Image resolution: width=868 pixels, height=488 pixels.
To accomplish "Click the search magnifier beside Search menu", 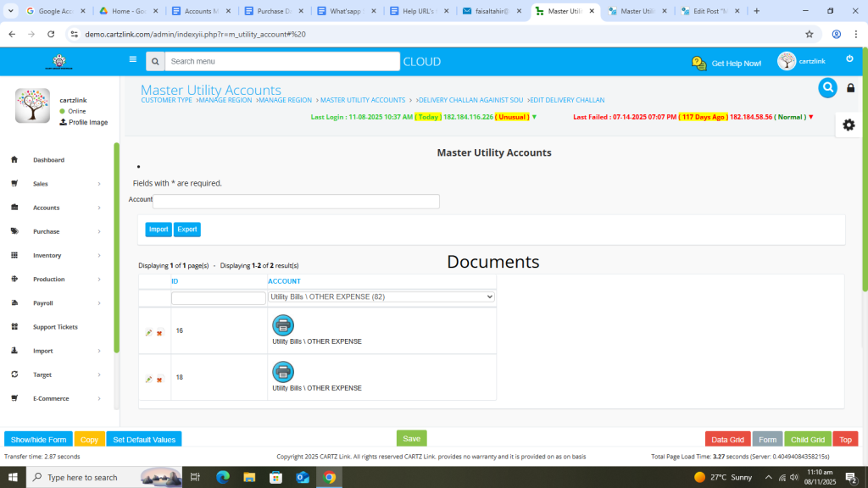I will coord(154,62).
